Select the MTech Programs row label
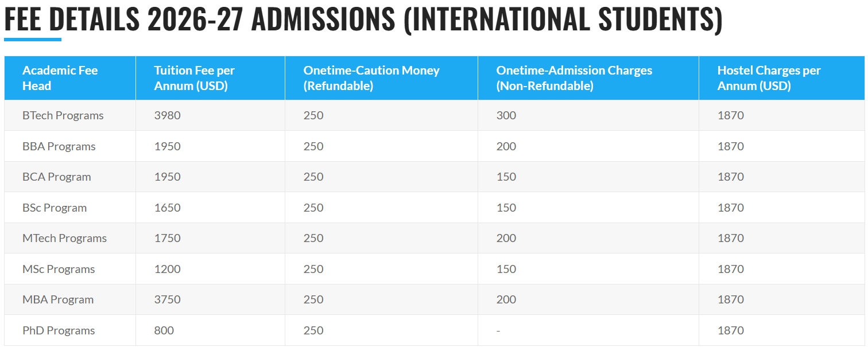Screen dimensions: 868x347 coord(65,238)
